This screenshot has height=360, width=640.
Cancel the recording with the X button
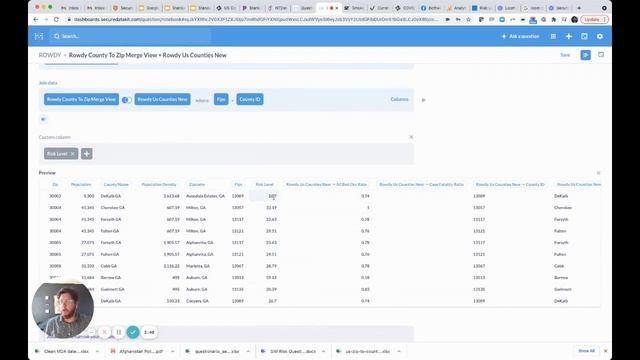[x=104, y=332]
